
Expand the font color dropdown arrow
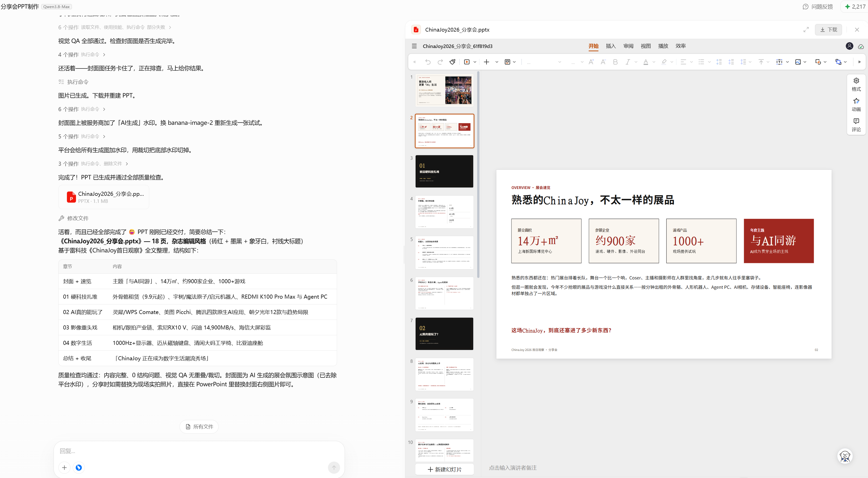654,62
